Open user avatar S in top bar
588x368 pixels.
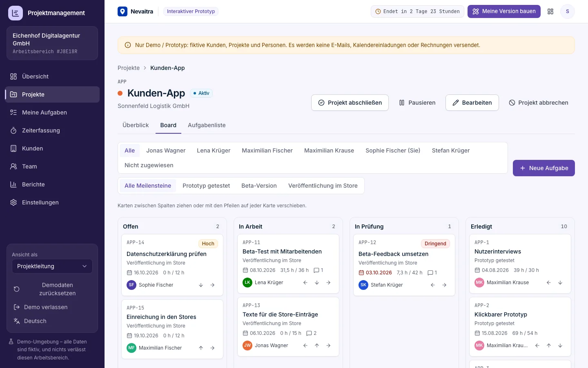coord(567,11)
